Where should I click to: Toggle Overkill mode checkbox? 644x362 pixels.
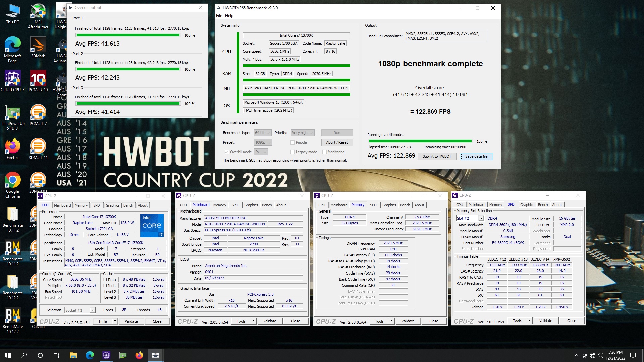[x=227, y=152]
